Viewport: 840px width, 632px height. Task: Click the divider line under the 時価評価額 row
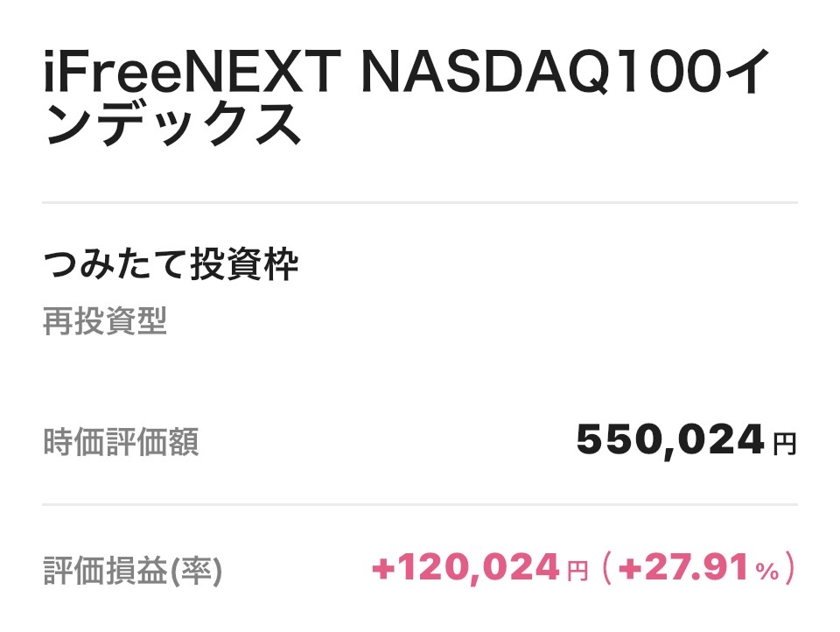pyautogui.click(x=420, y=505)
